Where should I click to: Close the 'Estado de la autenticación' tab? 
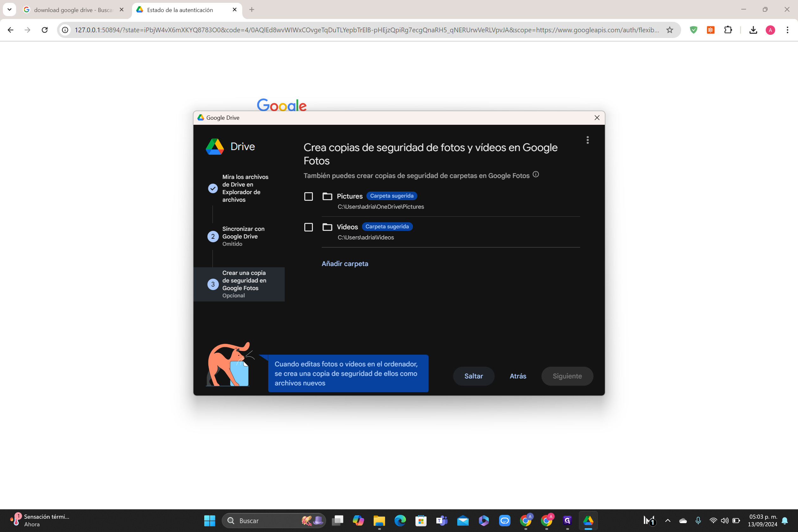234,10
